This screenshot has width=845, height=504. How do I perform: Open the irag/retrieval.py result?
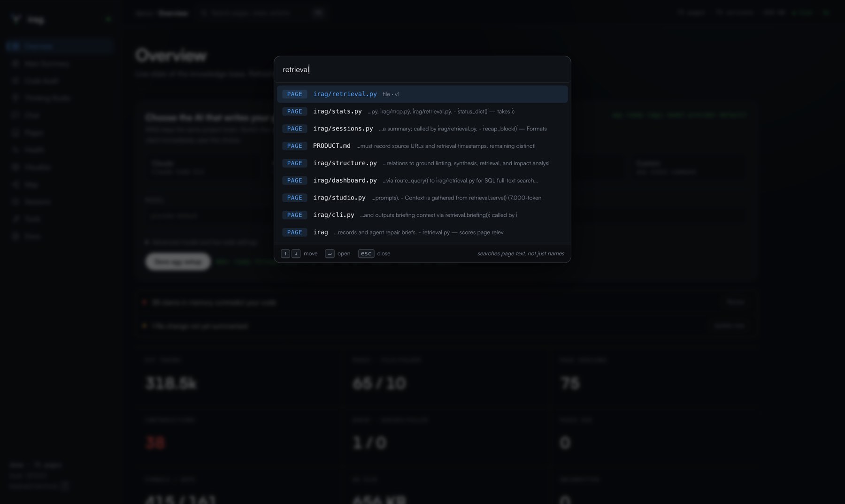click(x=422, y=94)
